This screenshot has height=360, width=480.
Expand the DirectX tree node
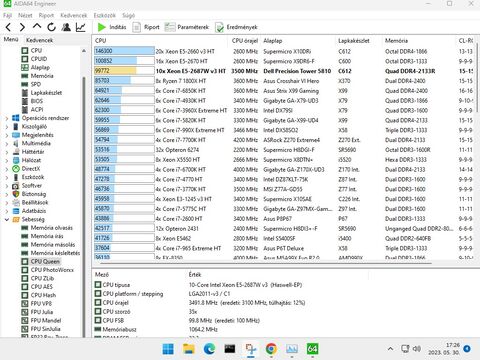[7, 169]
